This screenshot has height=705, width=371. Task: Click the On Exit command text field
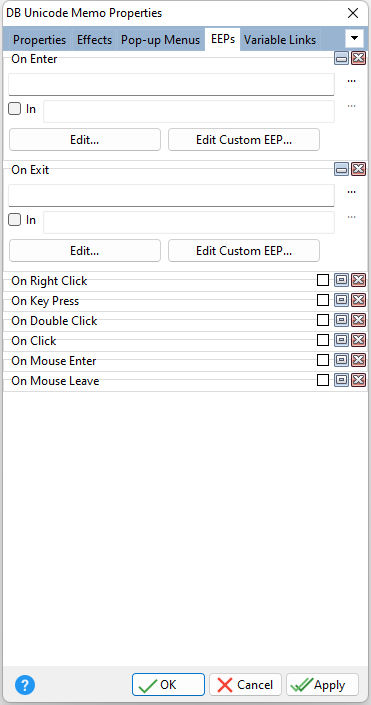(171, 195)
